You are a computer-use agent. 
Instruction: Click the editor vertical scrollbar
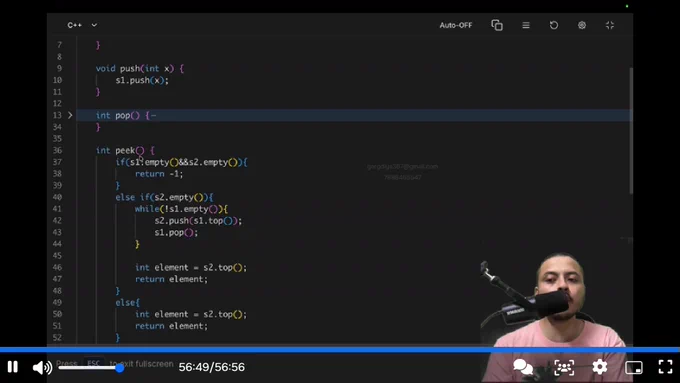click(631, 130)
